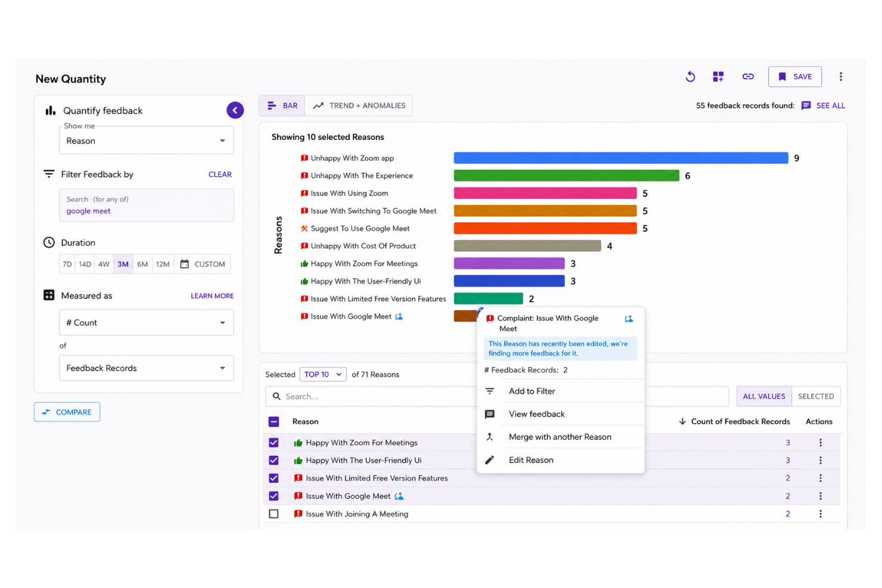Open the Feedback Records dropdown
Screen dimensions: 882x588
pyautogui.click(x=147, y=368)
